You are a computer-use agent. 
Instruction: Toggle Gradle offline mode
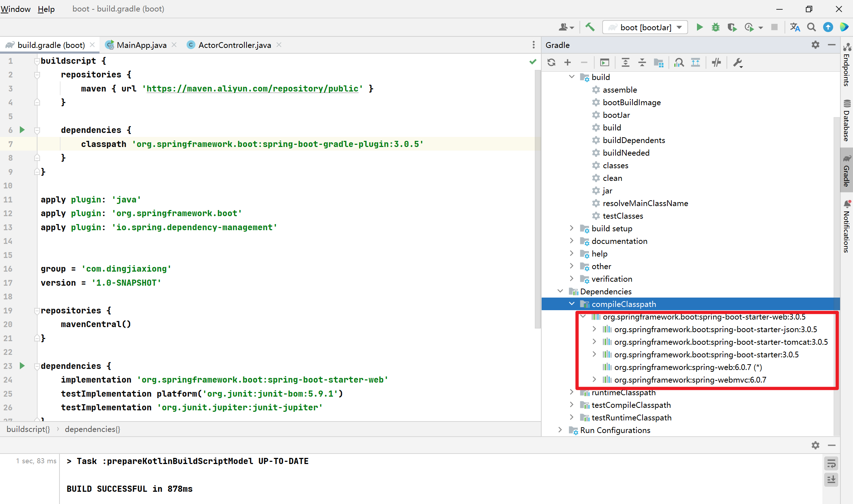tap(716, 62)
